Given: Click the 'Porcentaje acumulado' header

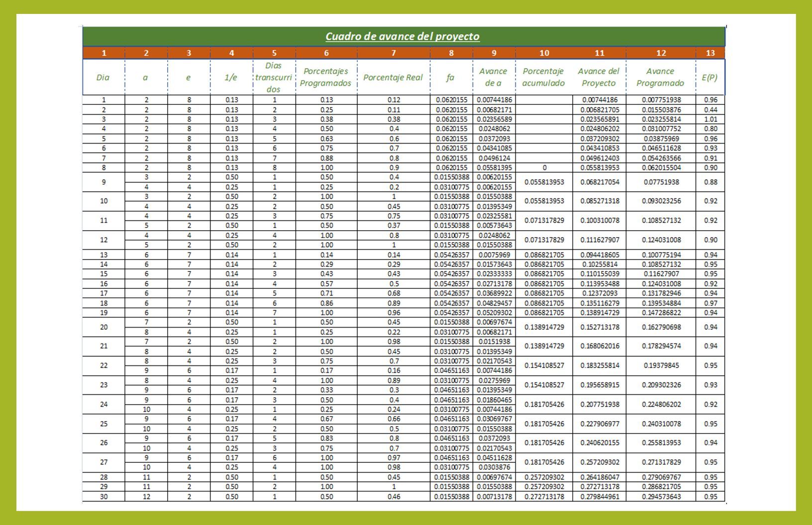Looking at the screenshot, I should tap(543, 77).
